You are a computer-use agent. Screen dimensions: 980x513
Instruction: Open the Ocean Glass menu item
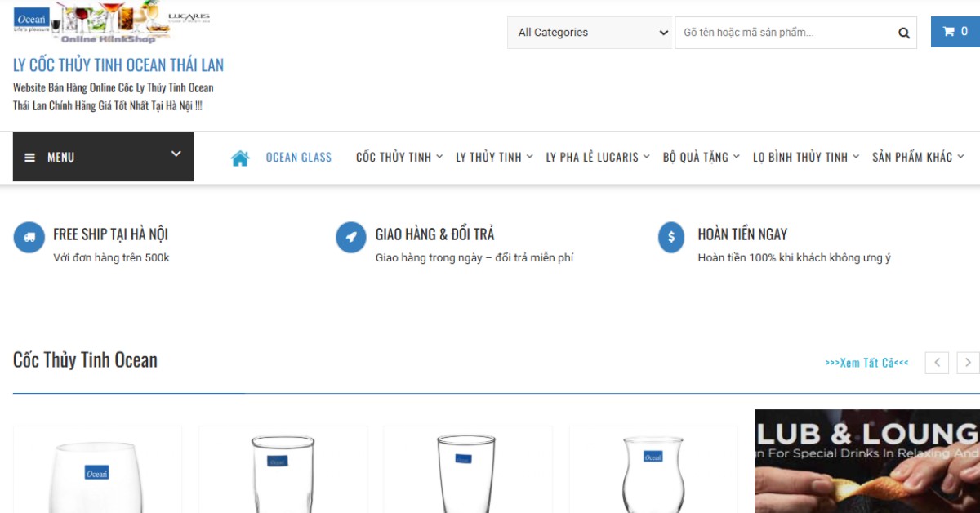tap(298, 157)
